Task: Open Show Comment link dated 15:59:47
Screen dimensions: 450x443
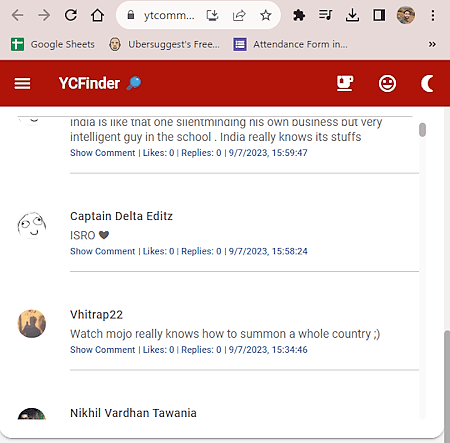Action: pyautogui.click(x=103, y=153)
